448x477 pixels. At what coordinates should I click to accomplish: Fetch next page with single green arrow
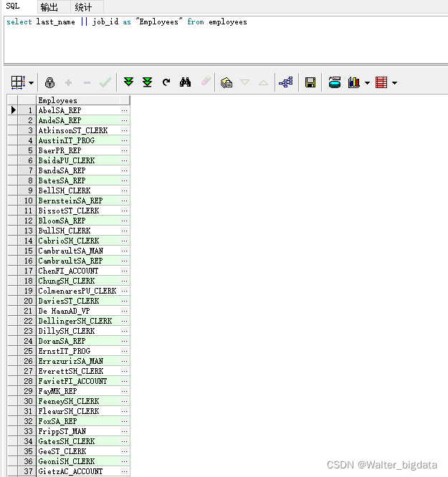tap(128, 82)
